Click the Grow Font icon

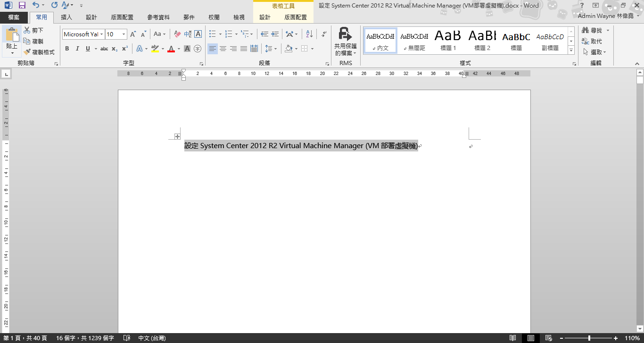pos(133,34)
